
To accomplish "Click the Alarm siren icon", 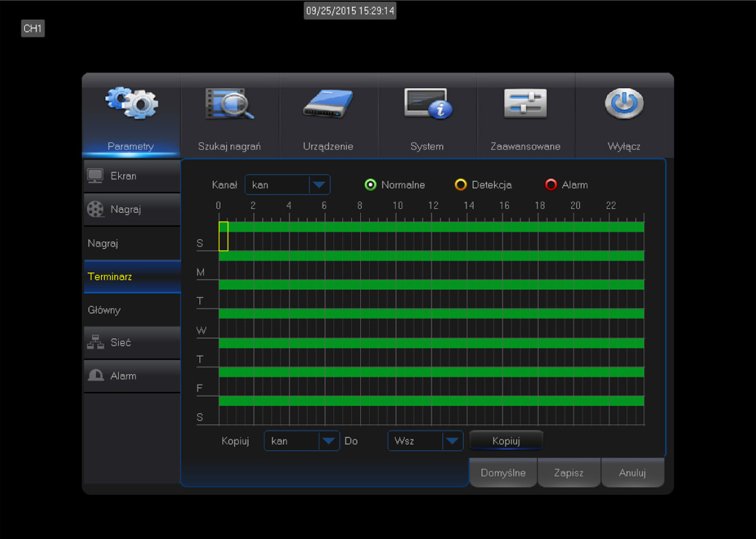I will (x=96, y=375).
